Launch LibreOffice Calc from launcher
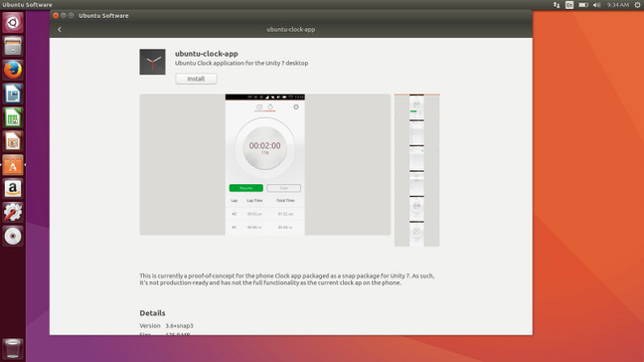The width and height of the screenshot is (644, 362). click(x=13, y=117)
